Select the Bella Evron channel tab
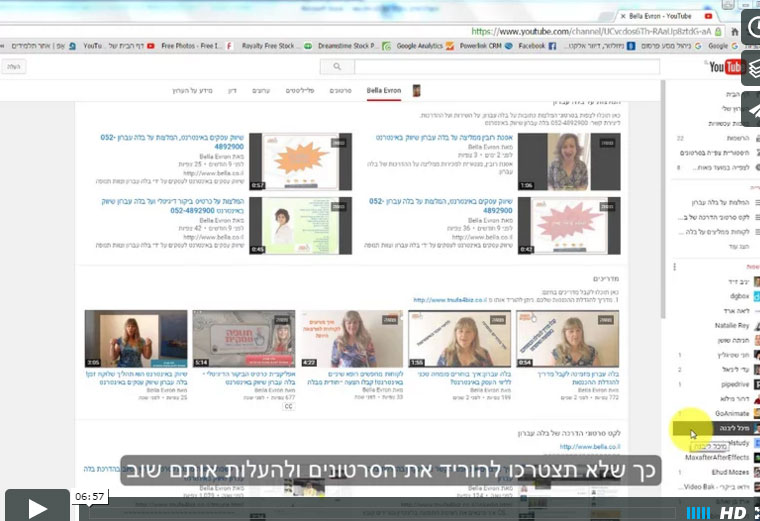 tap(384, 91)
